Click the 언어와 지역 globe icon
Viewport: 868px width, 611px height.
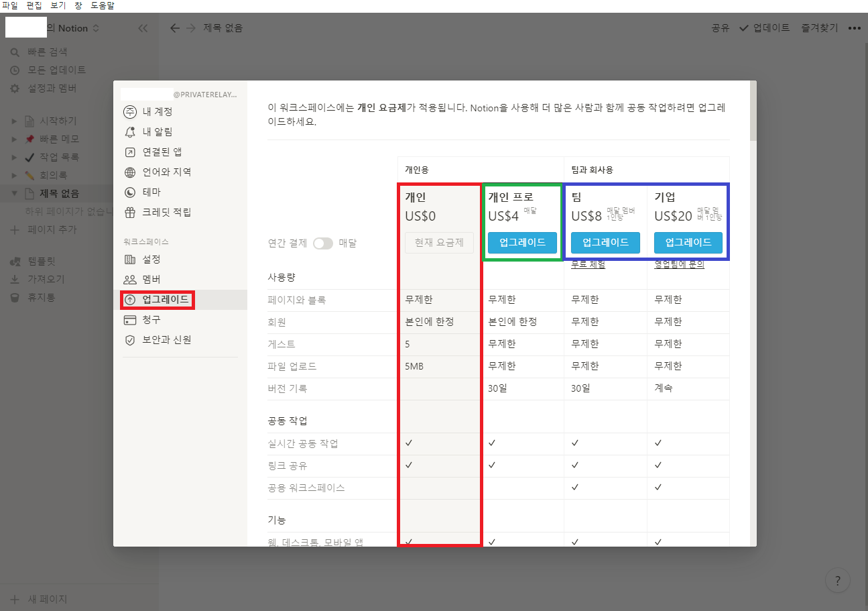pos(130,172)
